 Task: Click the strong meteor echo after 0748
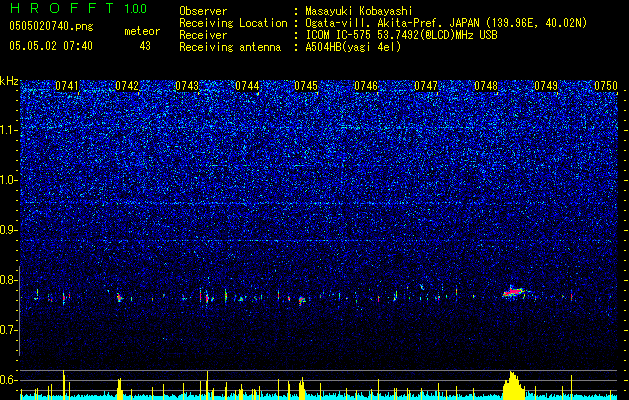[x=515, y=292]
